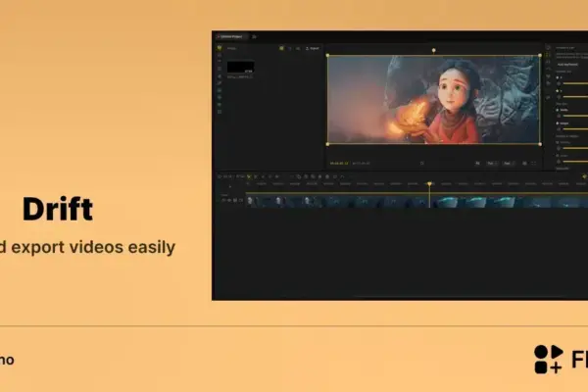The width and height of the screenshot is (588, 392).
Task: Select bottom-right corner handle of preview frame
Action: 540,144
